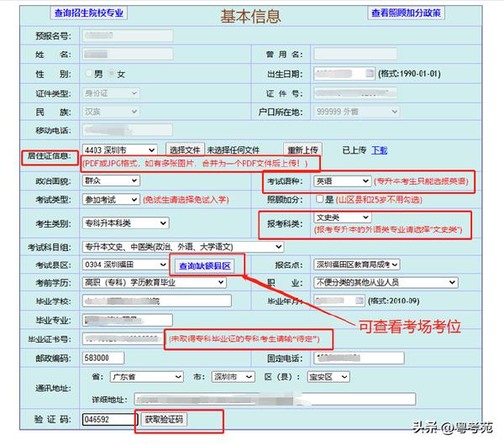Expand the 户口所在地 999999 外省 dropdown

356,112
